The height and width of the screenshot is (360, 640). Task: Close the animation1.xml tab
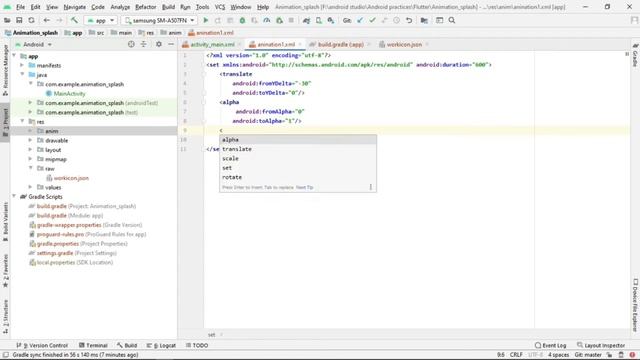pyautogui.click(x=300, y=44)
